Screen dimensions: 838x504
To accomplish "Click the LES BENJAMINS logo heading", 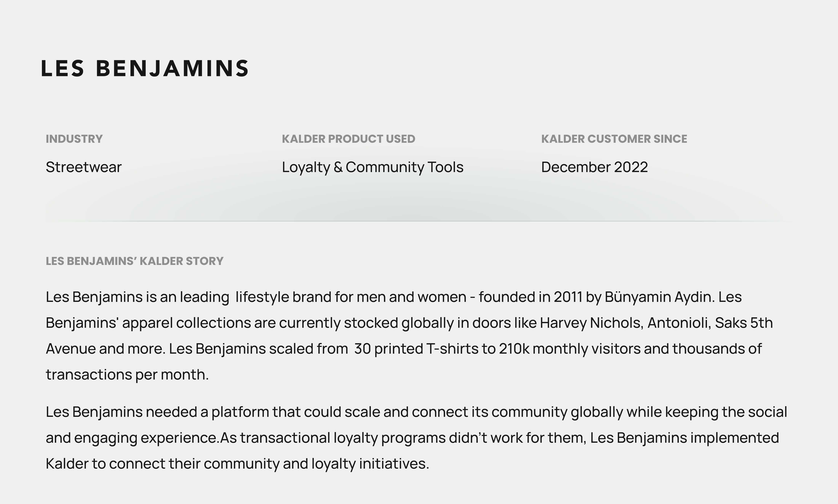I will [145, 68].
